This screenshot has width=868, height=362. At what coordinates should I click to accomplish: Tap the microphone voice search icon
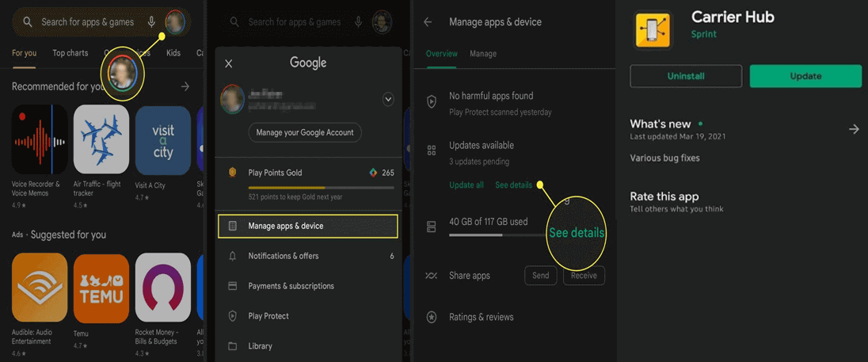pyautogui.click(x=151, y=21)
